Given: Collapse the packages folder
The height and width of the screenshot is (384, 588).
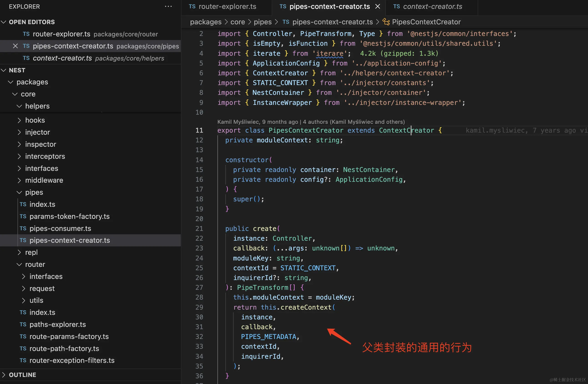Looking at the screenshot, I should point(11,82).
